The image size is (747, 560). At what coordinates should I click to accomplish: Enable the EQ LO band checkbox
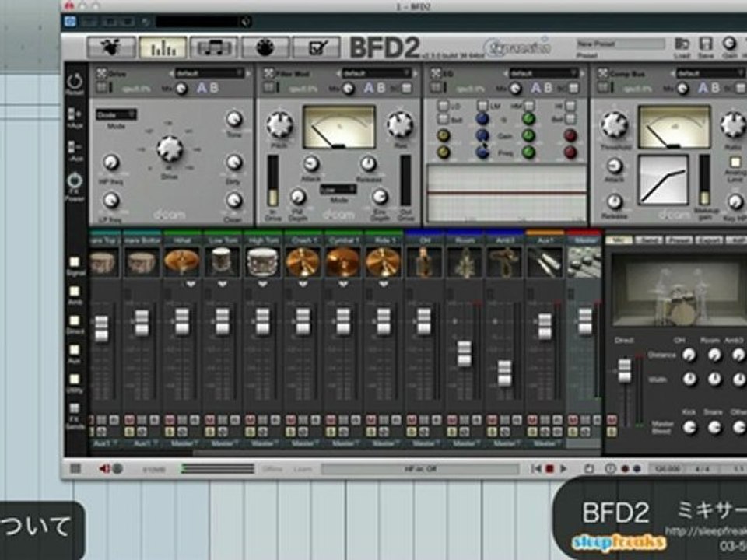point(443,105)
